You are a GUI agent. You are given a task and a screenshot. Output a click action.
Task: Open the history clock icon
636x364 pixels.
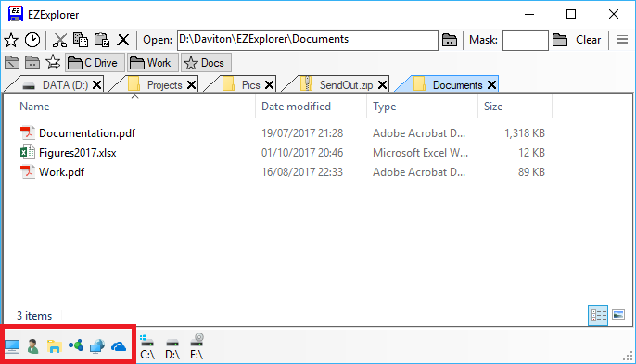[x=32, y=40]
